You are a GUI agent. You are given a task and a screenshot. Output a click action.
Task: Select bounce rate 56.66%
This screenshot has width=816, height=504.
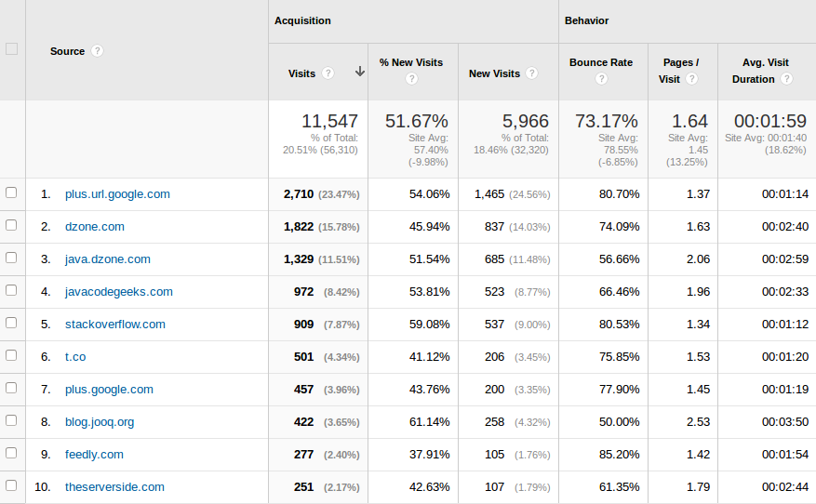tap(620, 259)
